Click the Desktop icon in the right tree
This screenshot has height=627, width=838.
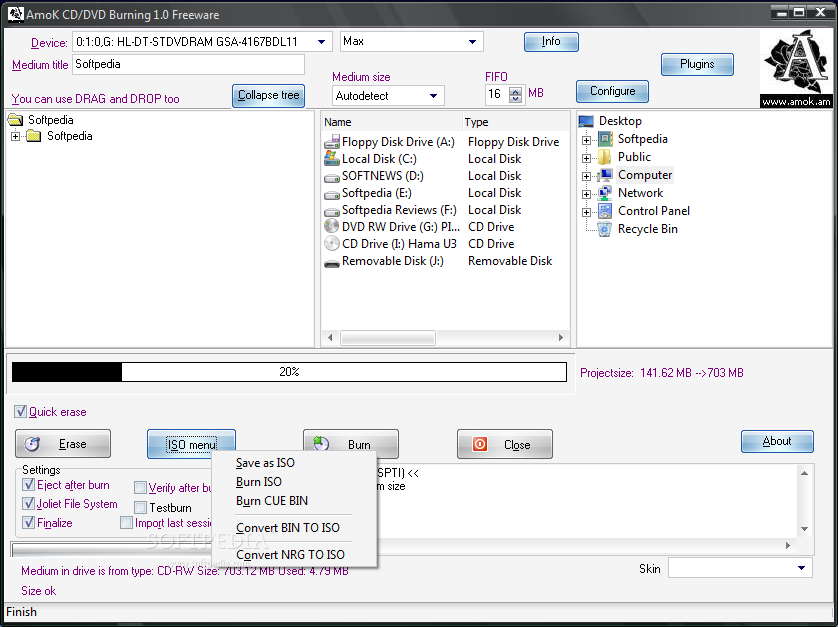586,121
